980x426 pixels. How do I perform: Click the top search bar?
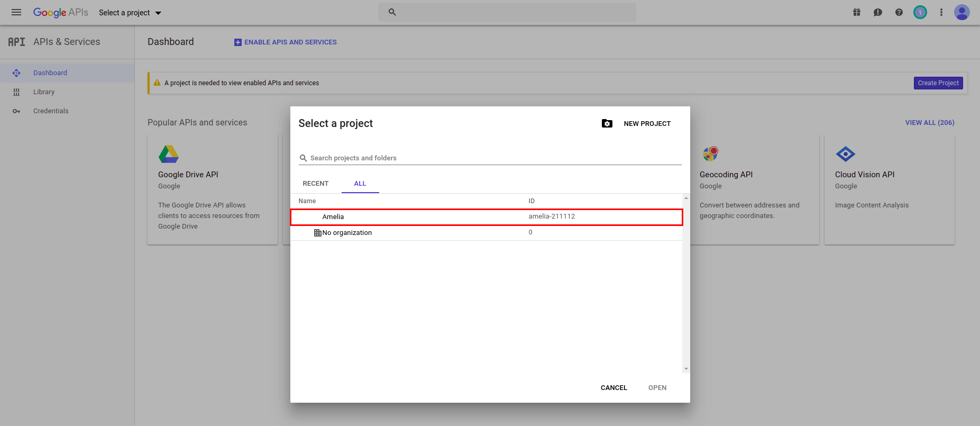507,12
